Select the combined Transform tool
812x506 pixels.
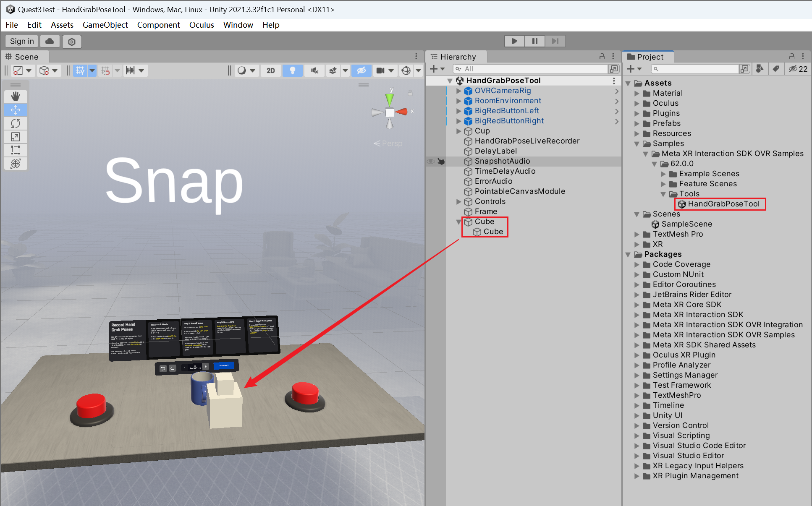16,164
